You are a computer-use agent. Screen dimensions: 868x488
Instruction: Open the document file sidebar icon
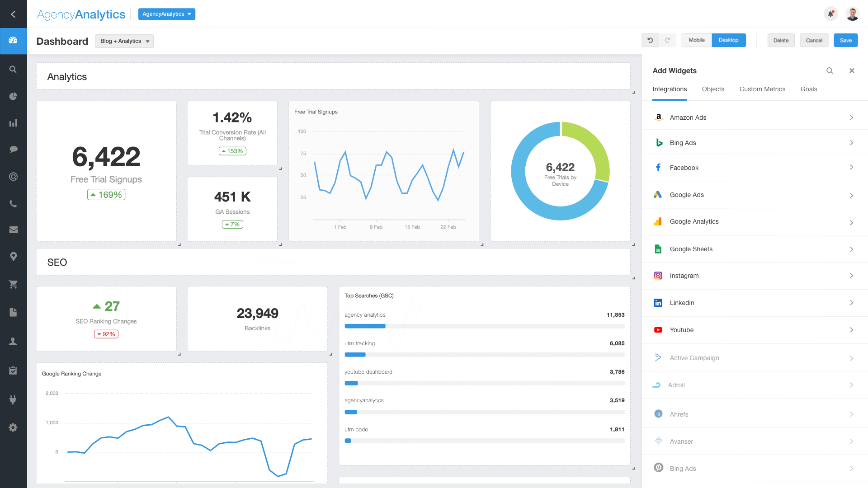point(13,312)
